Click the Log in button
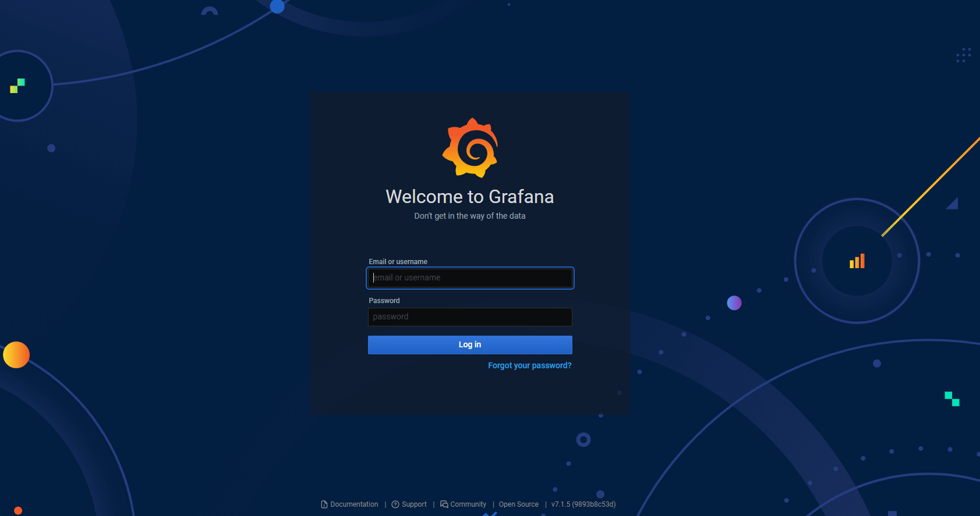 click(470, 345)
